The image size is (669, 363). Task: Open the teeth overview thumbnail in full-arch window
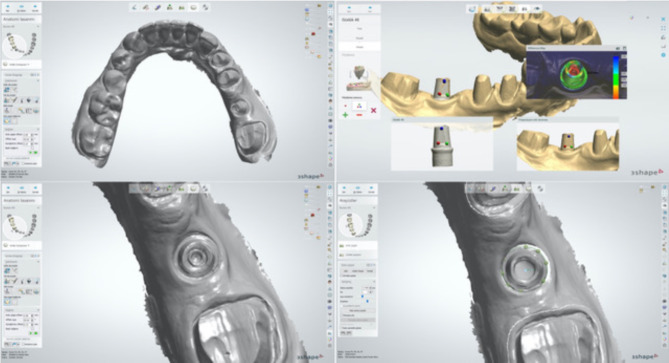[x=20, y=45]
